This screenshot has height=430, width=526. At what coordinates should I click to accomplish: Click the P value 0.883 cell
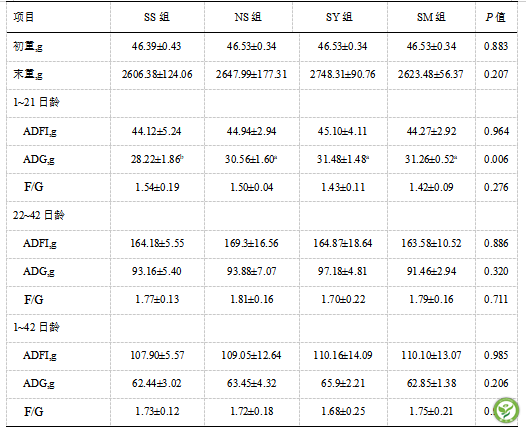click(x=496, y=46)
